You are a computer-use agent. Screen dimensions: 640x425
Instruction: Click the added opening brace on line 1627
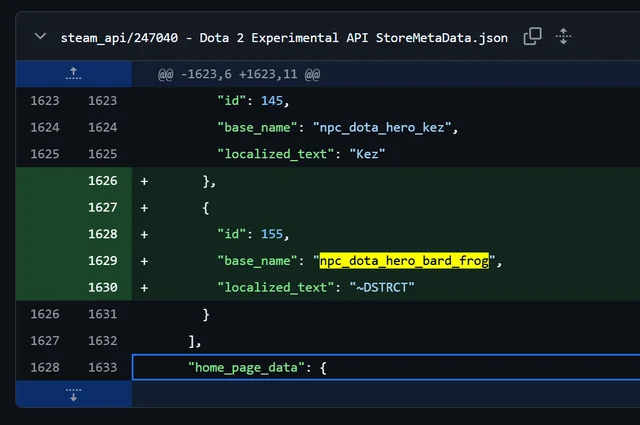206,208
